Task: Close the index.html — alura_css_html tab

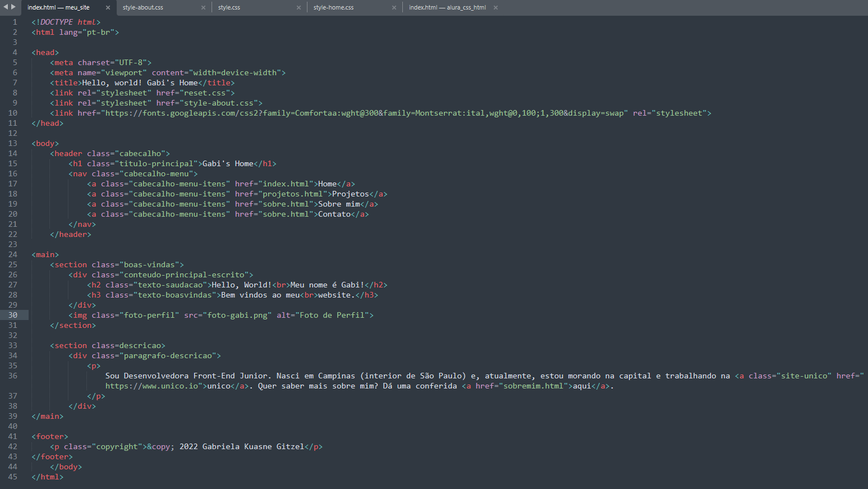Action: tap(495, 7)
